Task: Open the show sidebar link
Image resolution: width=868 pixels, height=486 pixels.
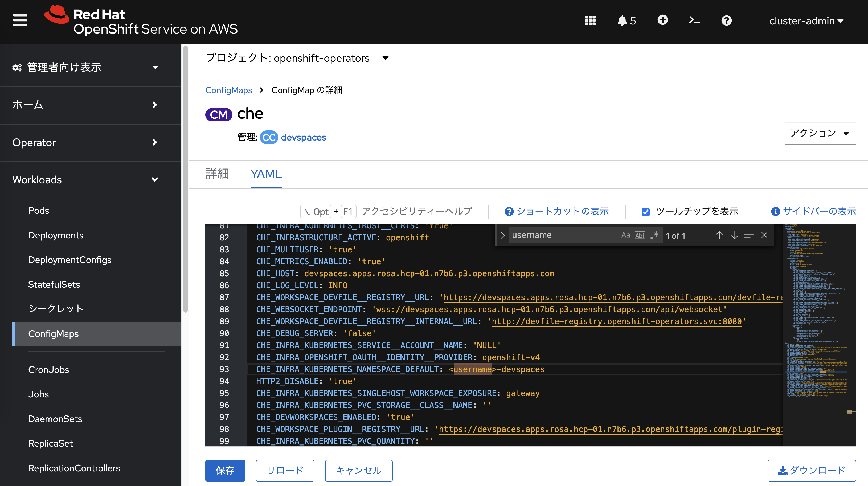Action: (x=819, y=212)
